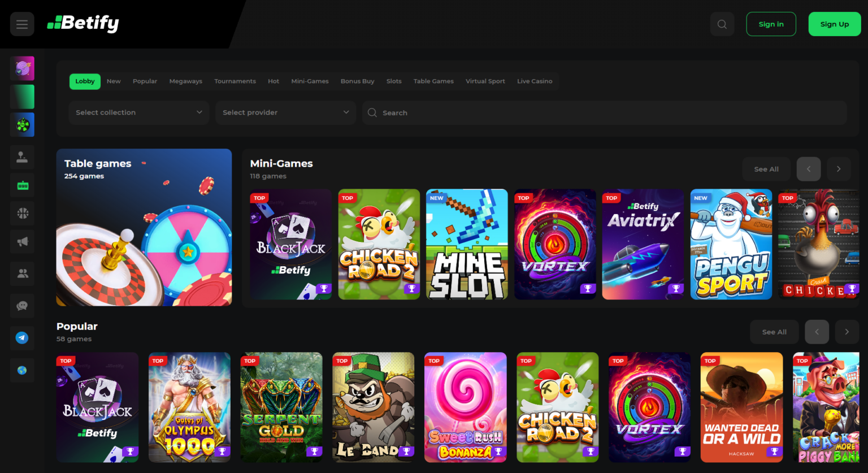Click the trophy badge on Mini-Games Vortex
This screenshot has width=868, height=473.
(588, 289)
